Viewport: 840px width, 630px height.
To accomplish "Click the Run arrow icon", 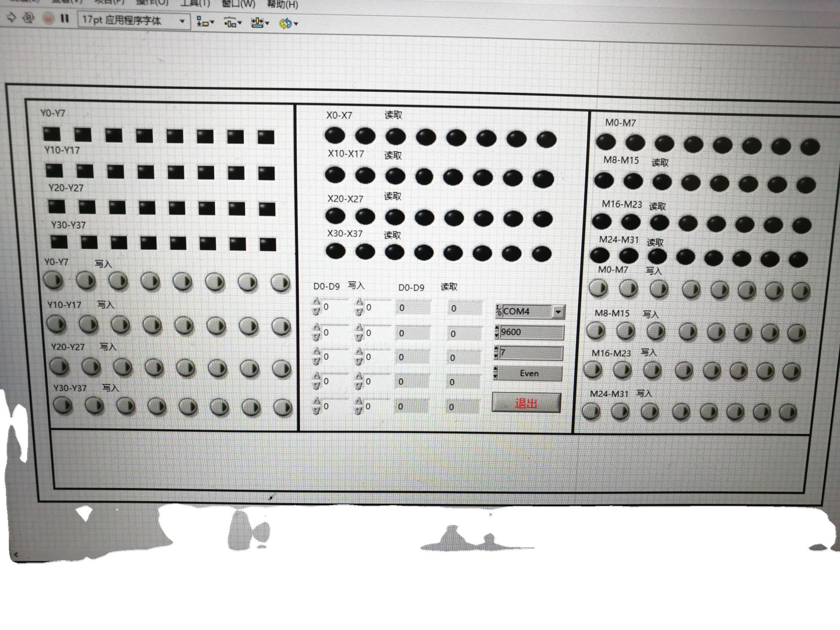I will 11,17.
